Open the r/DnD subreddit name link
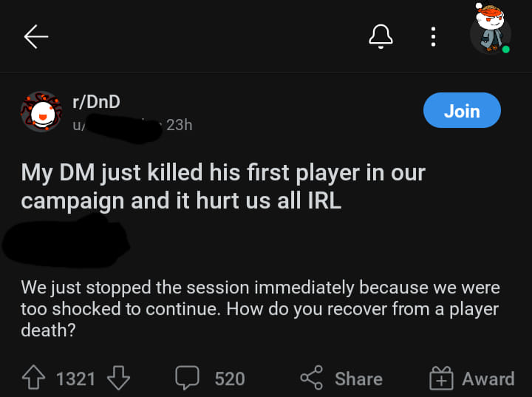 pos(96,102)
